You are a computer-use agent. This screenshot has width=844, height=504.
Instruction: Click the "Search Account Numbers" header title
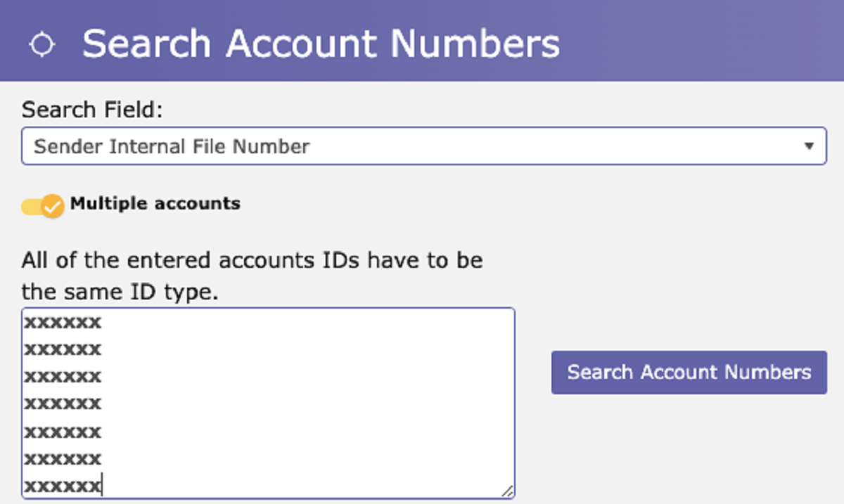321,44
